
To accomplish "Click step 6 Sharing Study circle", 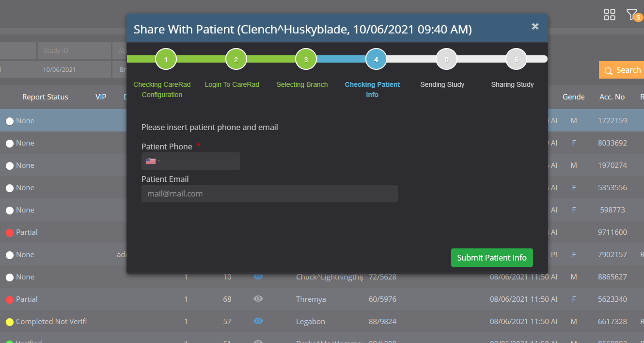I will click(516, 60).
